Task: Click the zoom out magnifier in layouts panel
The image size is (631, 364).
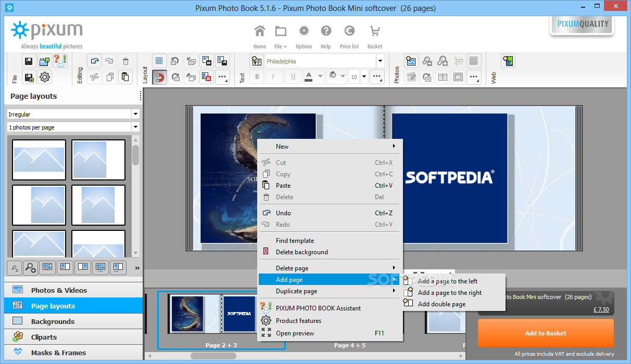Action: (x=14, y=267)
